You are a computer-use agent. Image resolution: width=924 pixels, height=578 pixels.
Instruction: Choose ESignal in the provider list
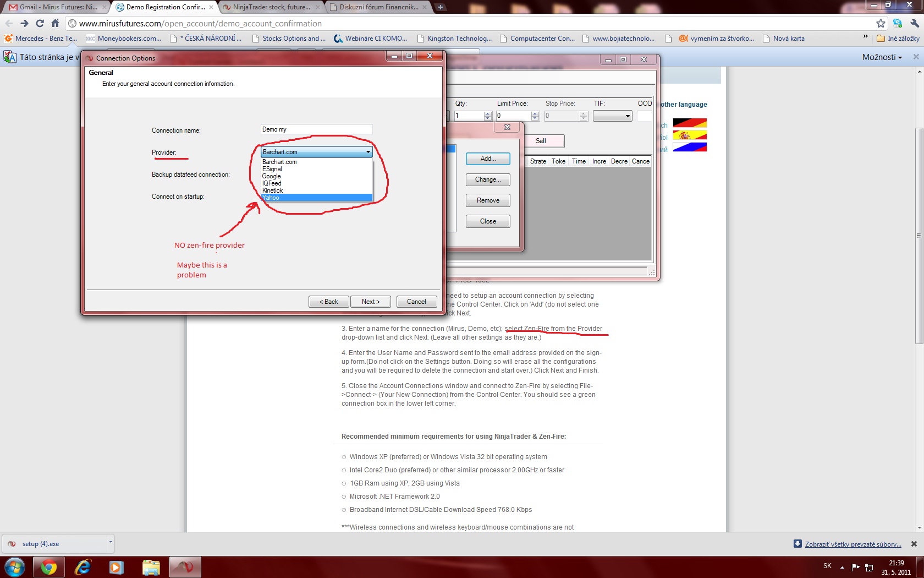[317, 169]
